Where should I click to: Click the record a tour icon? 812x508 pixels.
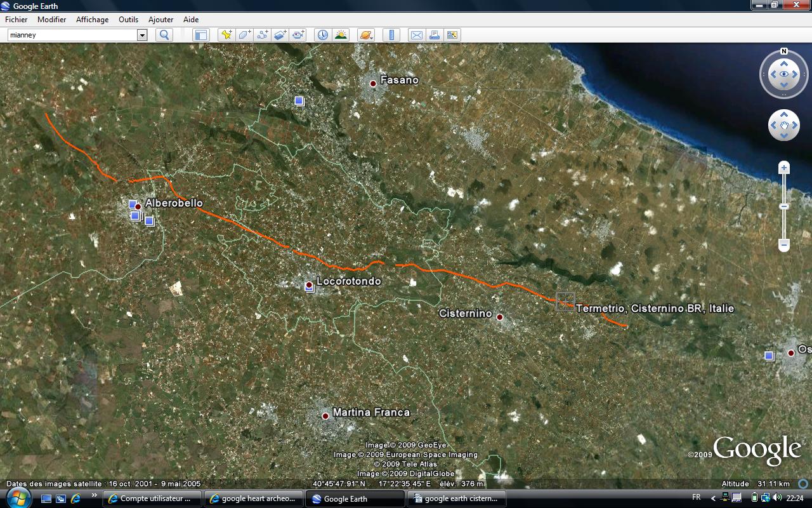(298, 35)
